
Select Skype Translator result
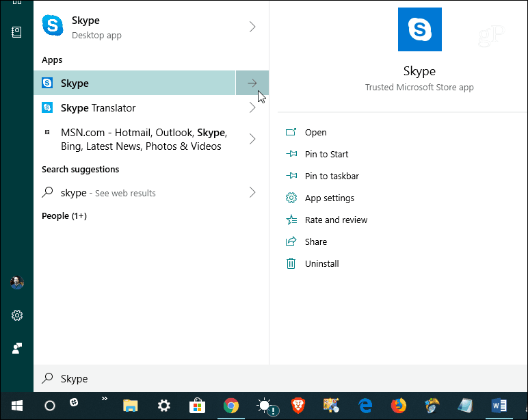pos(134,108)
